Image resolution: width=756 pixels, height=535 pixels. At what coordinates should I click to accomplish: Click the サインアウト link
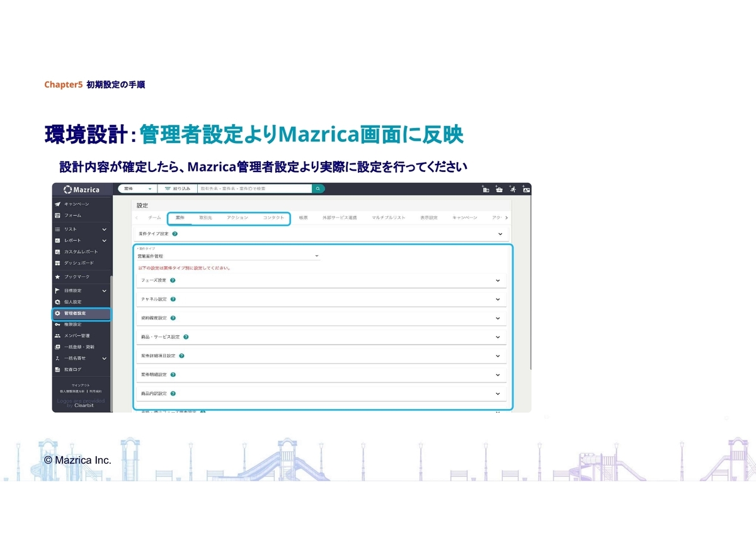(x=80, y=385)
